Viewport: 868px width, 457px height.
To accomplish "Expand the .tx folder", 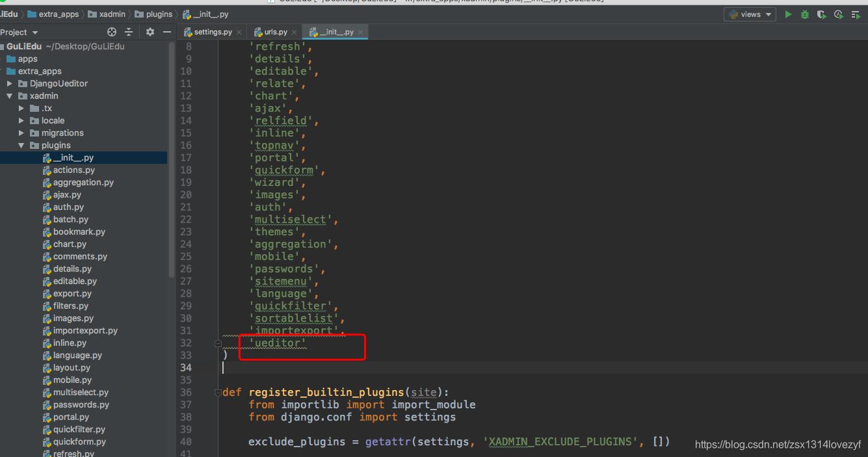I will [21, 109].
